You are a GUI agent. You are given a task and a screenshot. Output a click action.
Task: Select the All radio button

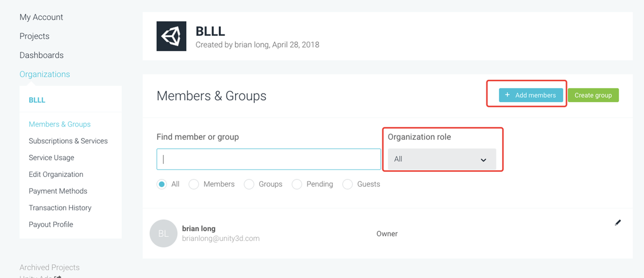(x=162, y=184)
